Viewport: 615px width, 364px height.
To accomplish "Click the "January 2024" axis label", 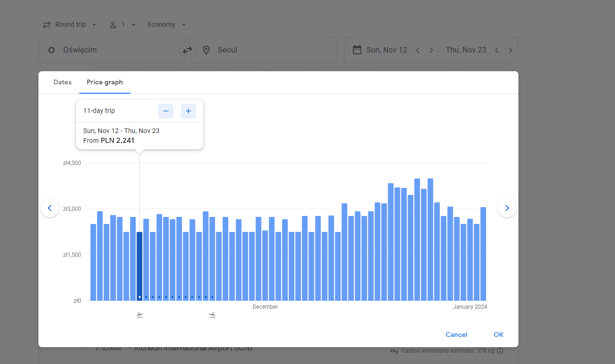I will point(470,307).
